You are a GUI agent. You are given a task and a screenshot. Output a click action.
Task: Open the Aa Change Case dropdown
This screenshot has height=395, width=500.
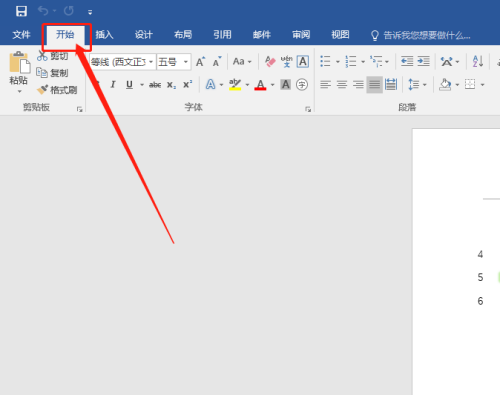(242, 62)
